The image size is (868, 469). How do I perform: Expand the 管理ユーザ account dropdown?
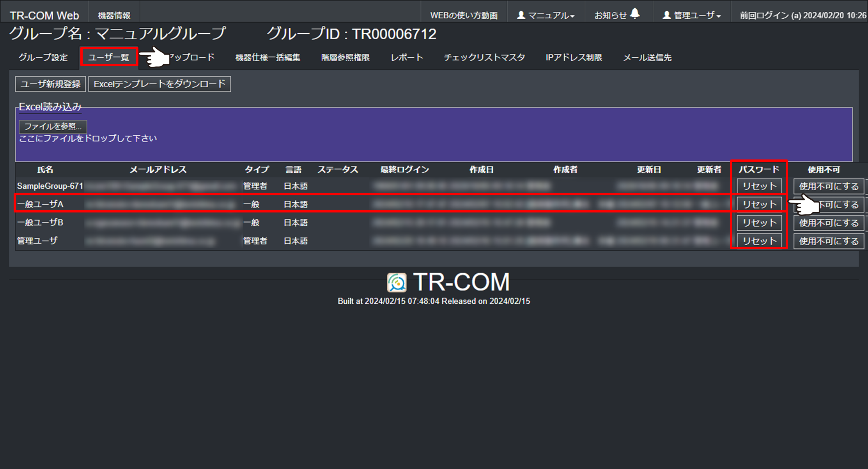[692, 15]
